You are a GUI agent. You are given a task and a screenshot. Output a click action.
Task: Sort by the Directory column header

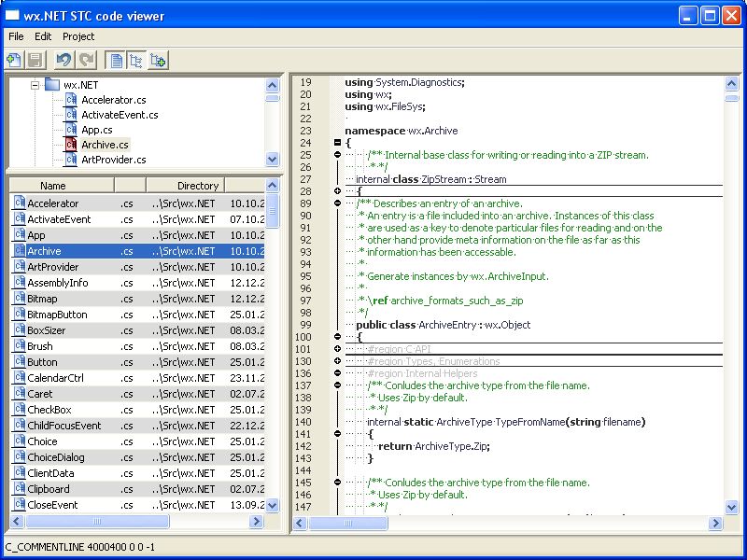coord(185,185)
